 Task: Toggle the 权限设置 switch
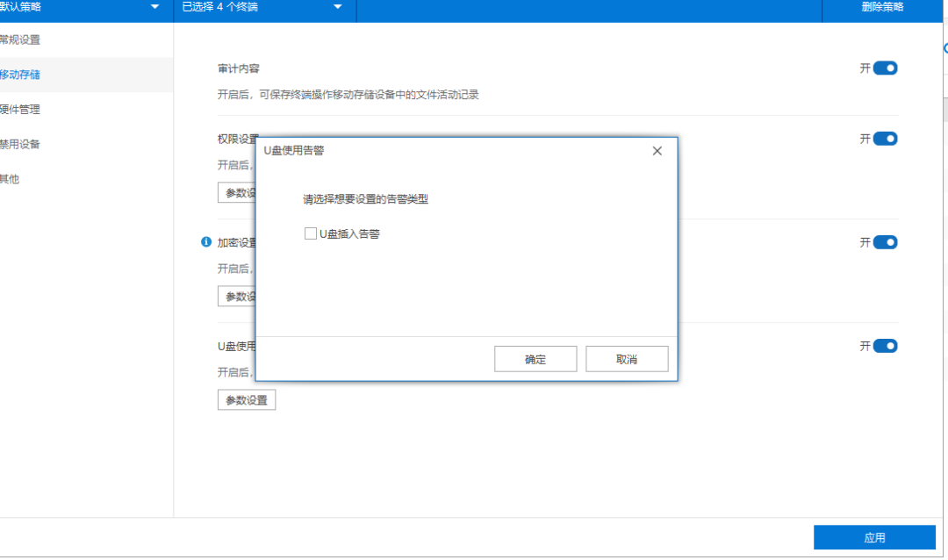click(886, 138)
